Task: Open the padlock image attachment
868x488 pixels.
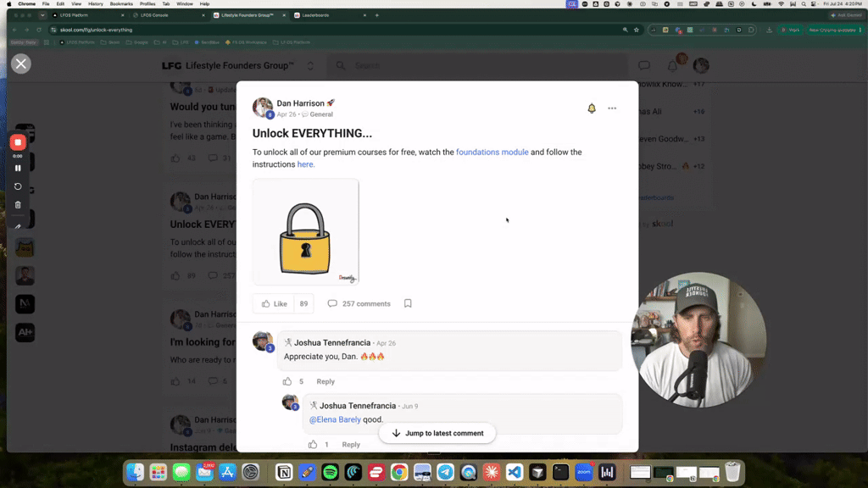Action: pyautogui.click(x=305, y=232)
